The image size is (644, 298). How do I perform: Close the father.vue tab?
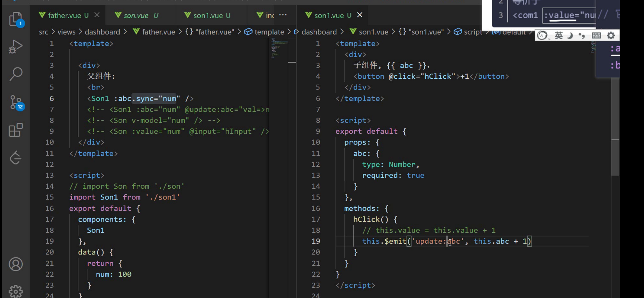(97, 15)
